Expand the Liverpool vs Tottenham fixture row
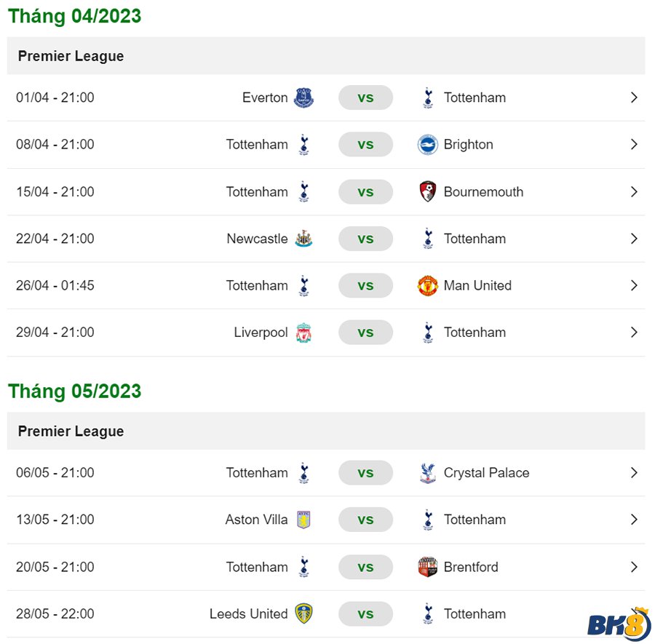Image resolution: width=655 pixels, height=644 pixels. (x=634, y=333)
